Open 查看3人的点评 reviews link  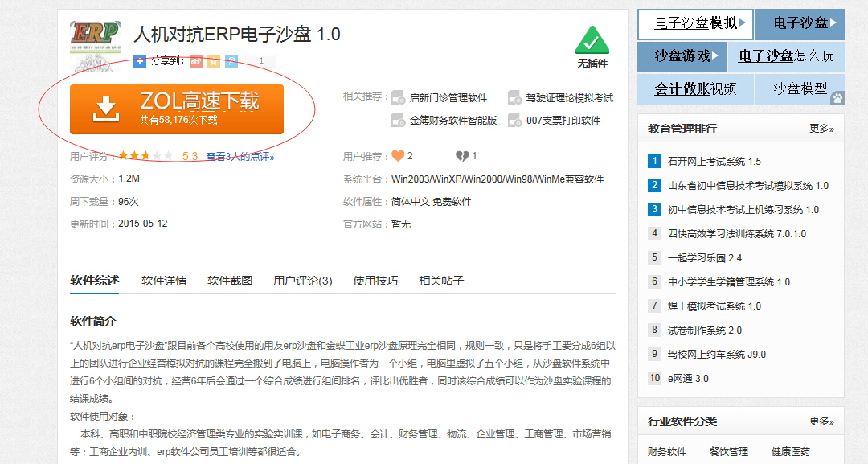click(240, 157)
